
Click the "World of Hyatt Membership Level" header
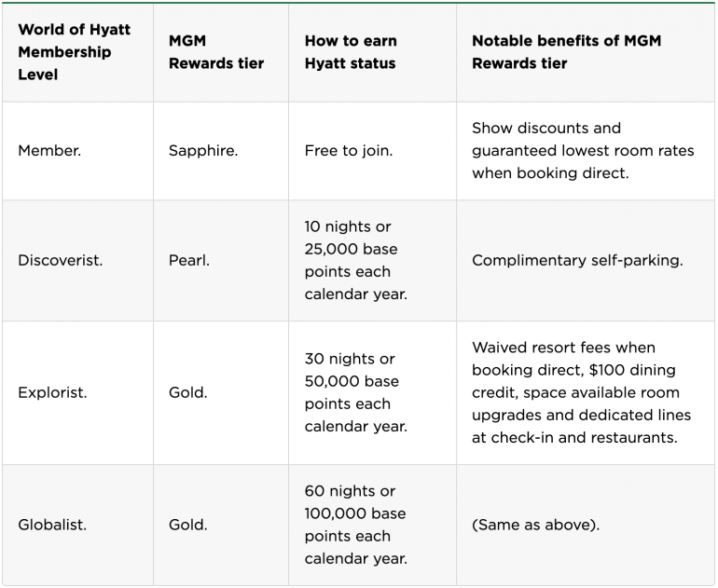coord(75,52)
